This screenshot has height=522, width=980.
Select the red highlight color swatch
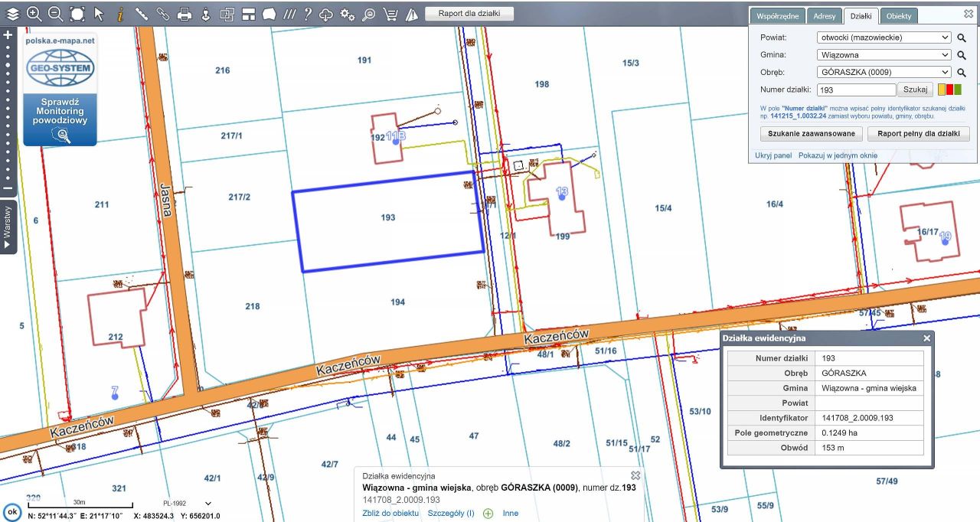point(950,90)
